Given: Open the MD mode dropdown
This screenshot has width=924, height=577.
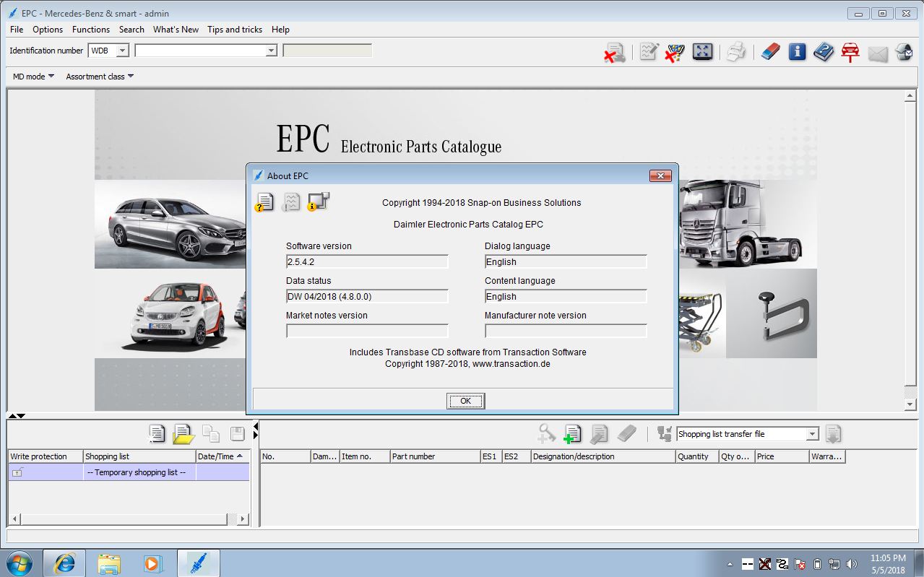Looking at the screenshot, I should [x=33, y=77].
